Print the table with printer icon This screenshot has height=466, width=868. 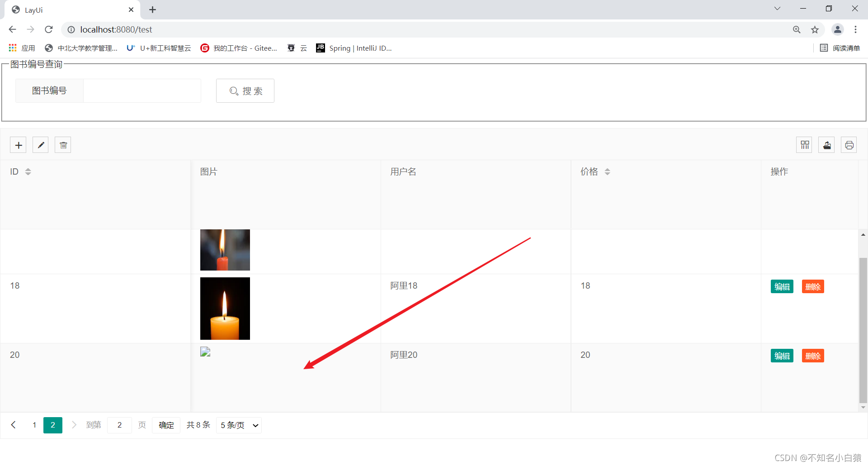coord(849,145)
